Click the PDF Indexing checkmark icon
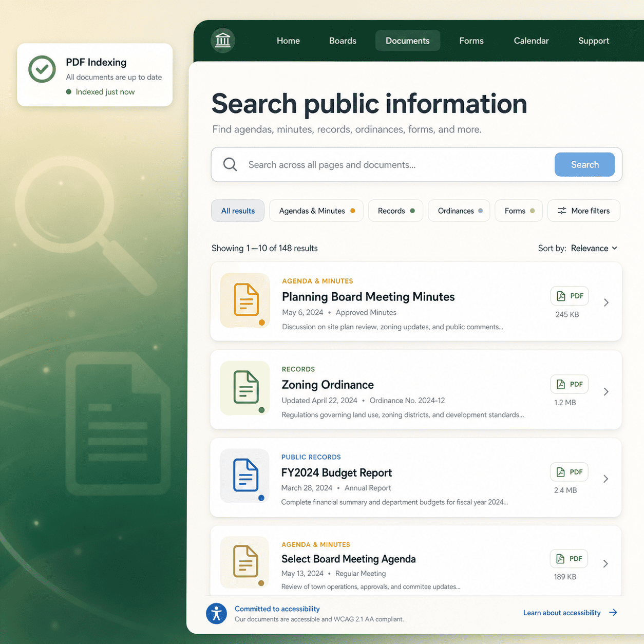 point(42,69)
